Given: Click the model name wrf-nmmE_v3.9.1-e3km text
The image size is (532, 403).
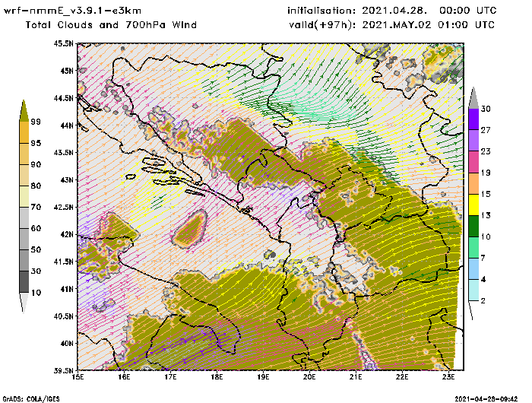Looking at the screenshot, I should click(72, 11).
